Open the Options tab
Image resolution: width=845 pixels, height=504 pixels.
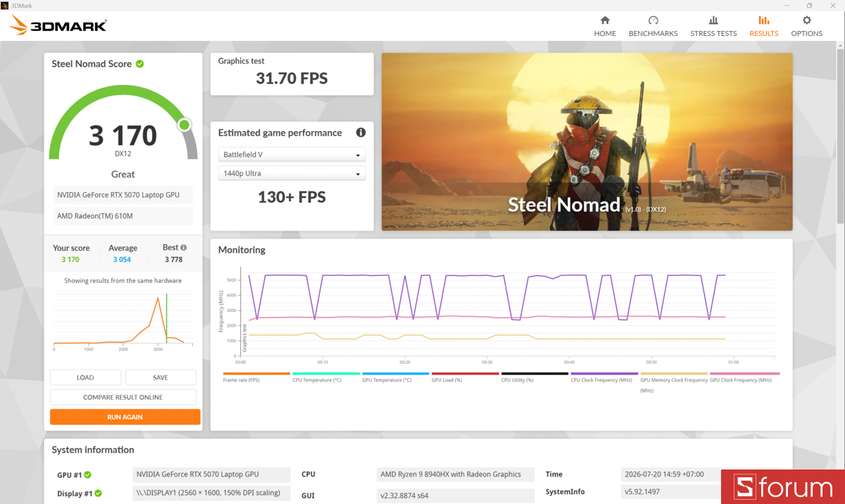coord(806,26)
